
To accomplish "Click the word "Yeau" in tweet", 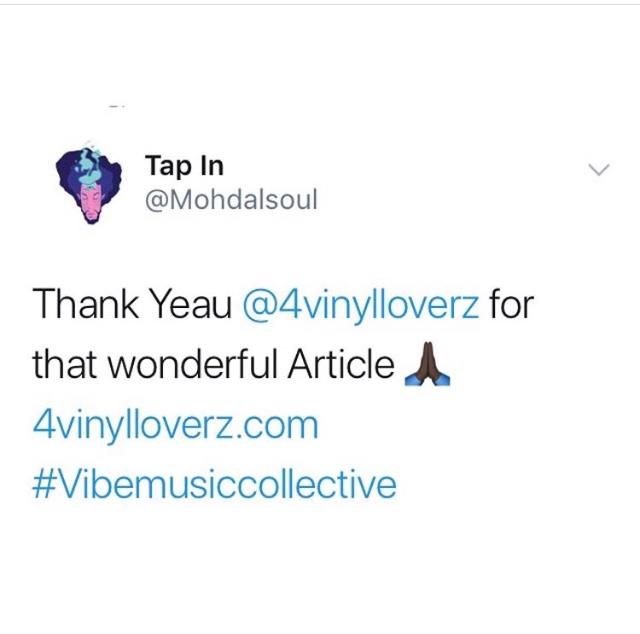I will point(191,304).
